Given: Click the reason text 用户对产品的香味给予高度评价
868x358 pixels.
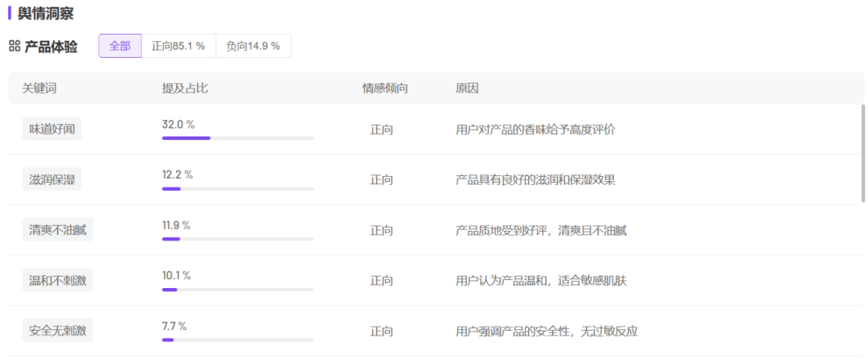Looking at the screenshot, I should point(535,130).
